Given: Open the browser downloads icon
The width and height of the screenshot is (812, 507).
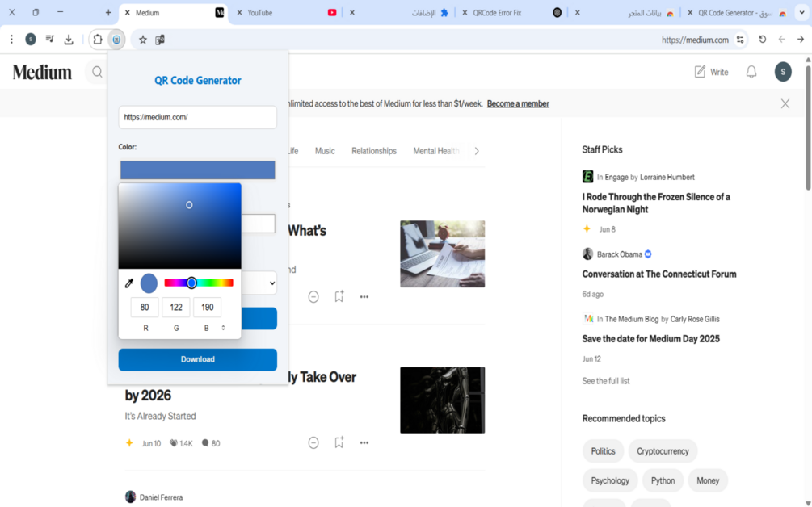Looking at the screenshot, I should click(69, 40).
